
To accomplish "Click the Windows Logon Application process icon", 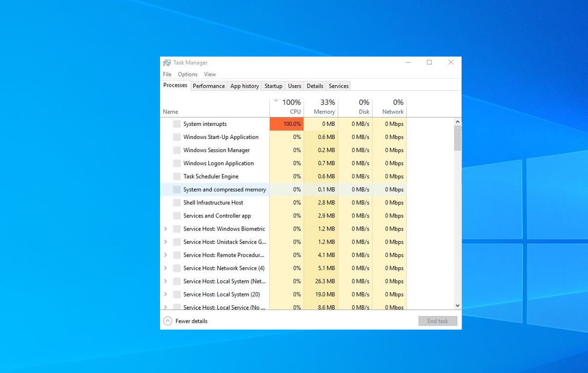I will [177, 163].
